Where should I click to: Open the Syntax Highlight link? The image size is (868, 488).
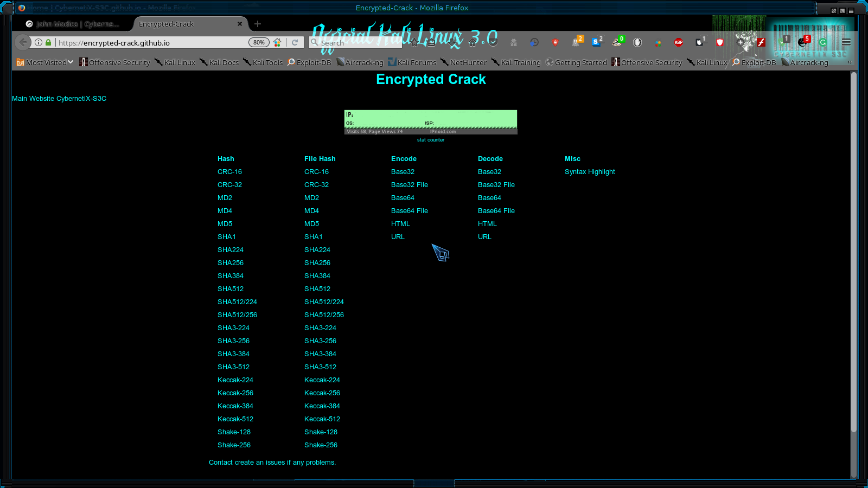coord(590,171)
